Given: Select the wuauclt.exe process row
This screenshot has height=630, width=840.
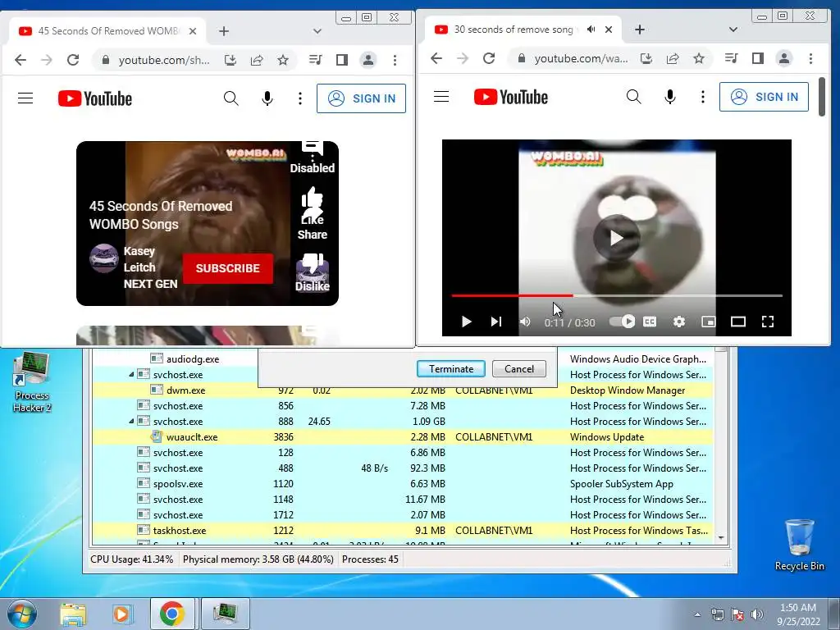Looking at the screenshot, I should (403, 437).
